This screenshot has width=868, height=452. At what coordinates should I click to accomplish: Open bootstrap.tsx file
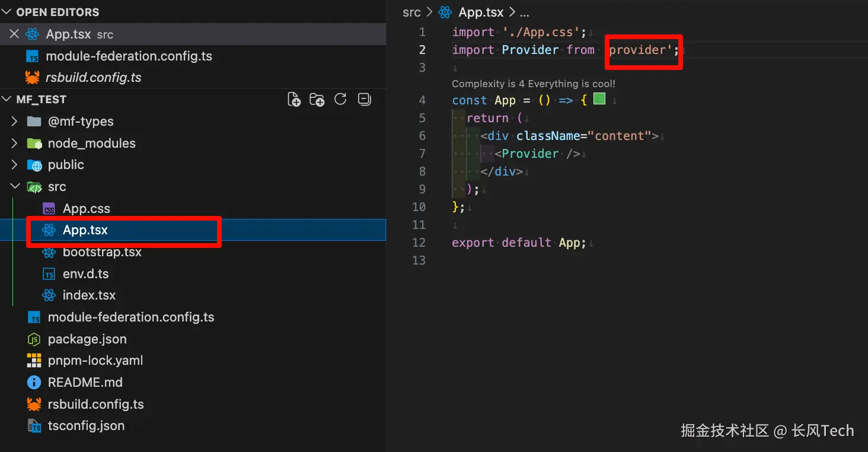click(x=193, y=252)
